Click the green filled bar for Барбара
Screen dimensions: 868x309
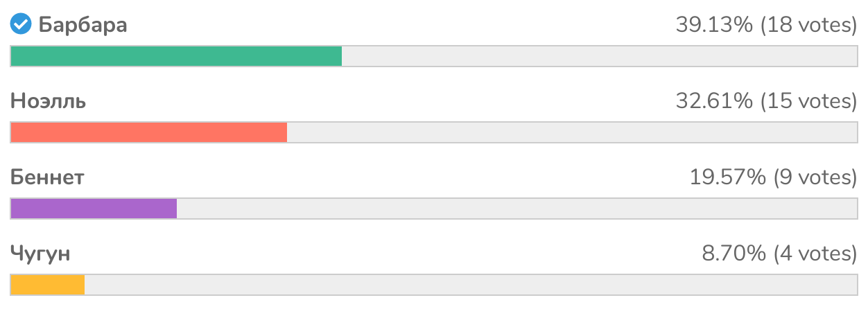pos(176,56)
